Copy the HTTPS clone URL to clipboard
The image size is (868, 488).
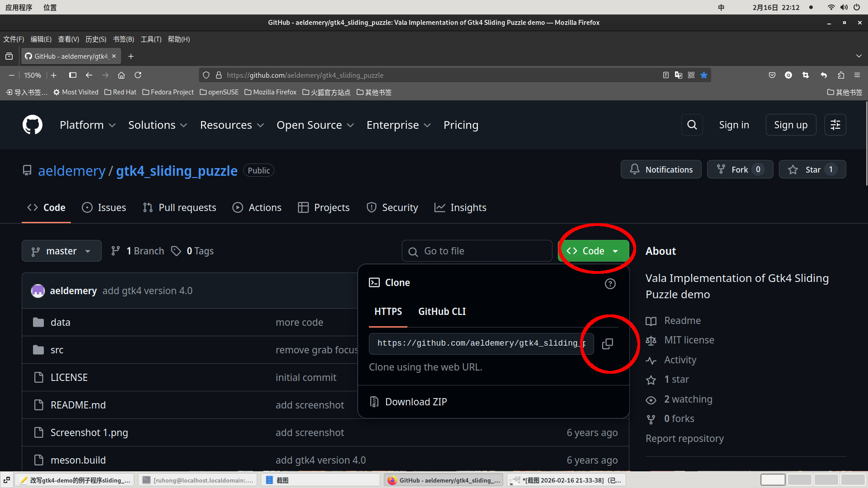[608, 344]
